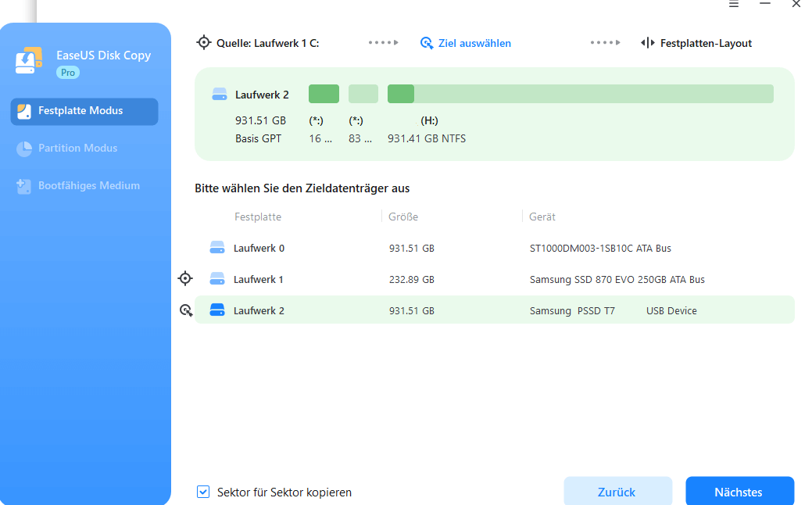Click the Zurück button
Image resolution: width=812 pixels, height=505 pixels.
[618, 491]
